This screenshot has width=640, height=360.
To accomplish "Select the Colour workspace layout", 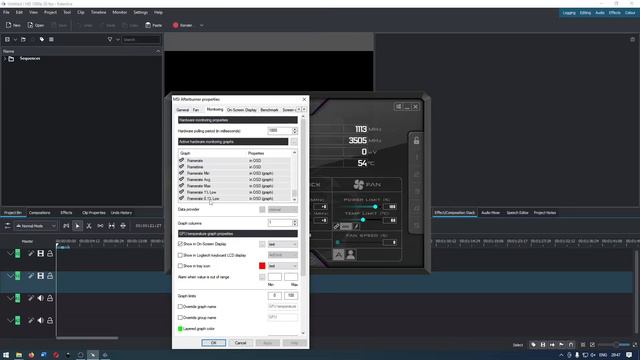I will pos(630,13).
